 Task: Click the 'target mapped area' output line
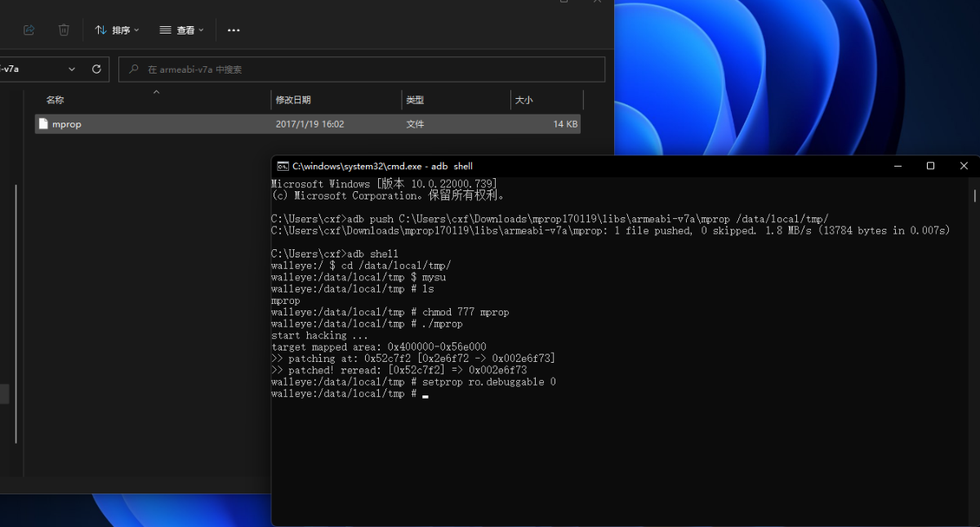tap(379, 347)
